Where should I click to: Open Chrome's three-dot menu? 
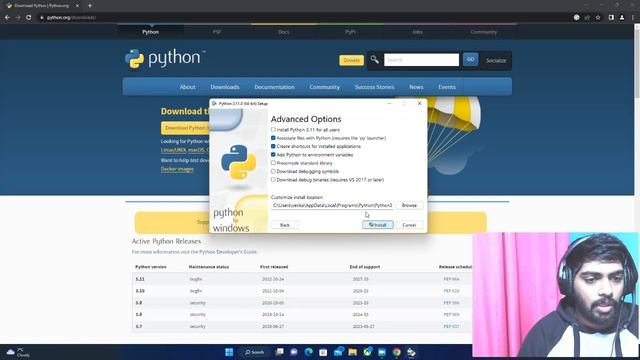[x=633, y=18]
